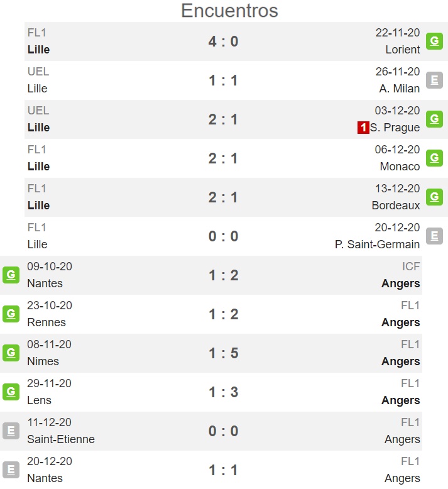Screen dimensions: 448x489
Task: Click the green G icon for Nimes match
Action: coord(11,353)
